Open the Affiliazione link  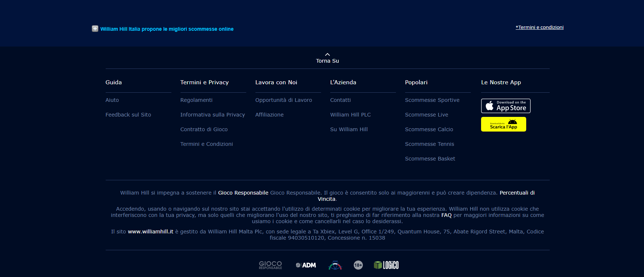coord(269,115)
